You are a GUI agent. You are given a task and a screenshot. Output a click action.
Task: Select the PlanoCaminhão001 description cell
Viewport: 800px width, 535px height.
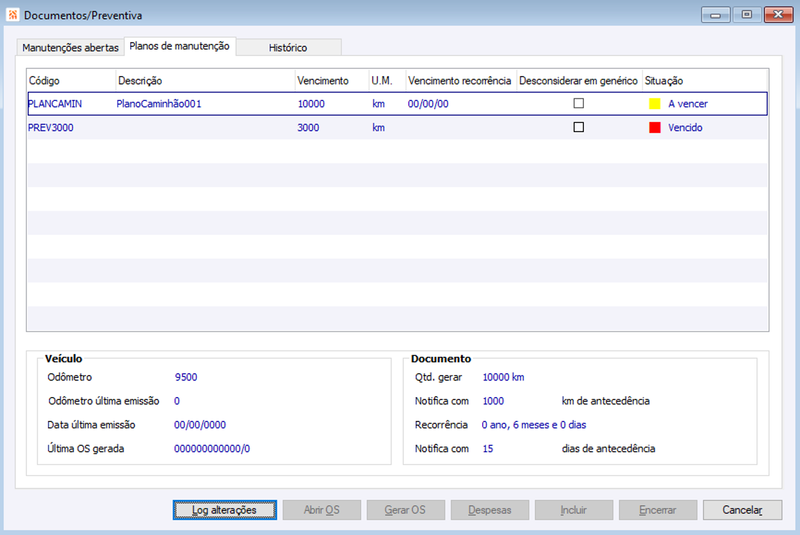(159, 104)
